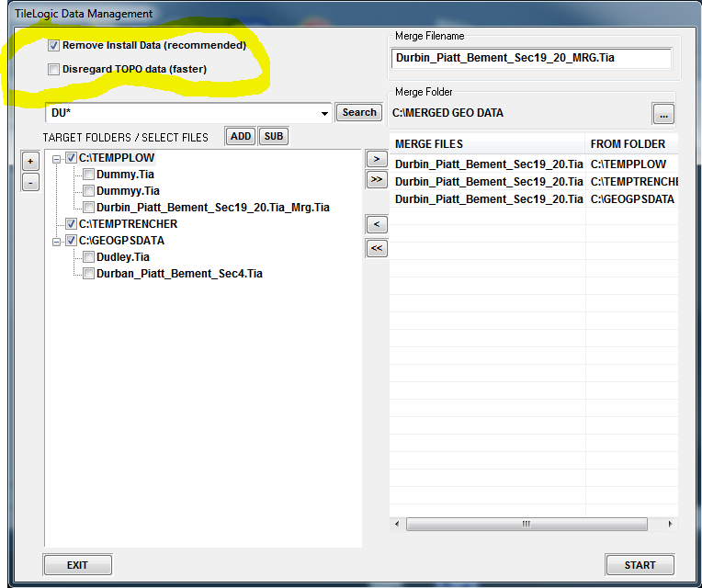Click the Merge Filename input field
Screen dimensions: 702x588
coord(530,58)
